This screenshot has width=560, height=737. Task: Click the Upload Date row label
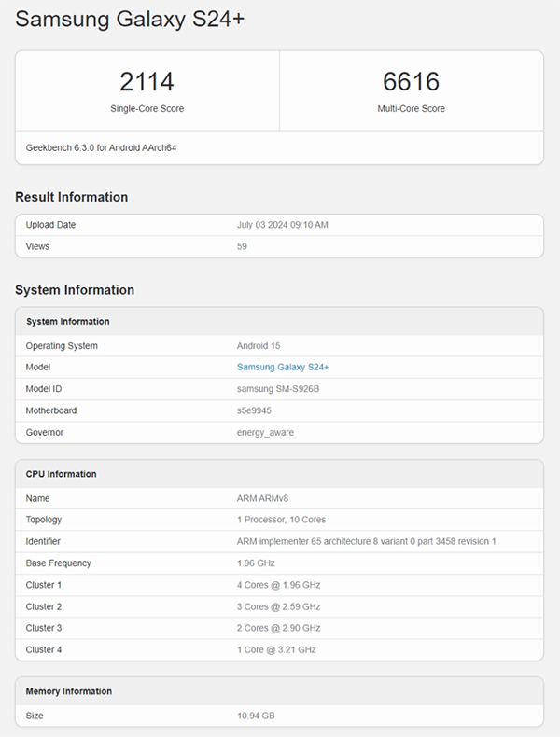point(50,225)
